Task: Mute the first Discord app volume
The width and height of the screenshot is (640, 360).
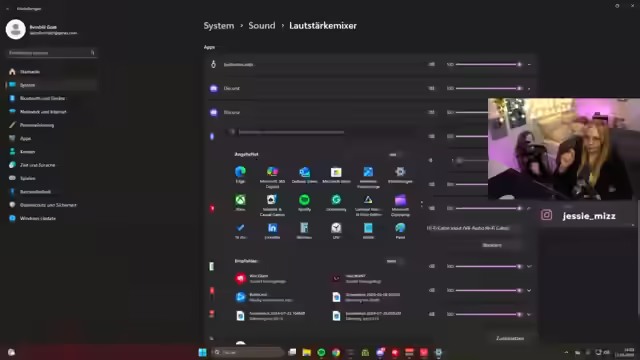Action: [x=431, y=88]
